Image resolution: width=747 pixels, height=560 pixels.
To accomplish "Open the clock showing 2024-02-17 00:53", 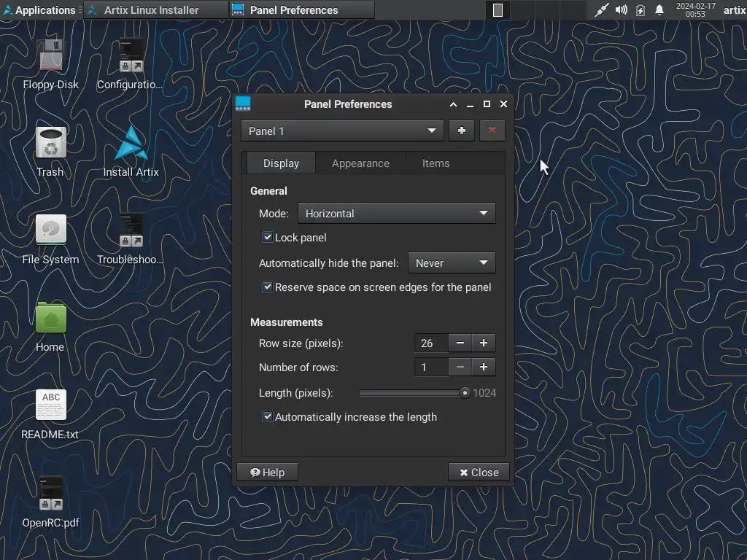I will coord(695,10).
